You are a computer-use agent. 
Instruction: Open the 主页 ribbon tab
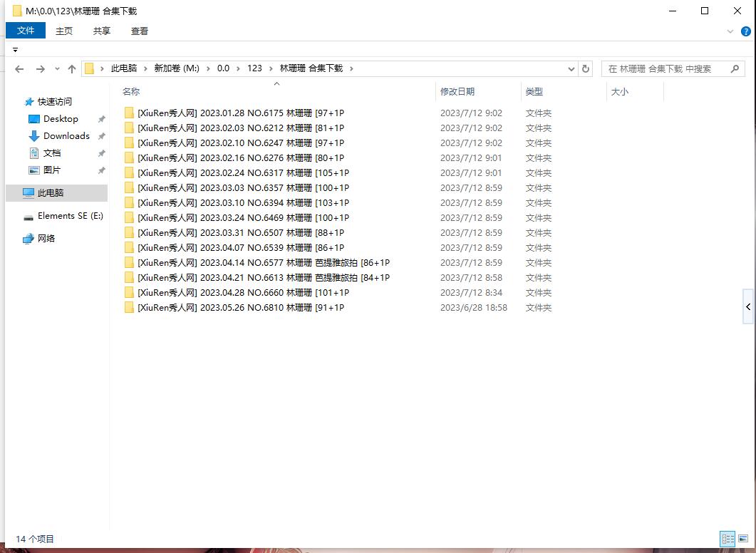[x=63, y=31]
